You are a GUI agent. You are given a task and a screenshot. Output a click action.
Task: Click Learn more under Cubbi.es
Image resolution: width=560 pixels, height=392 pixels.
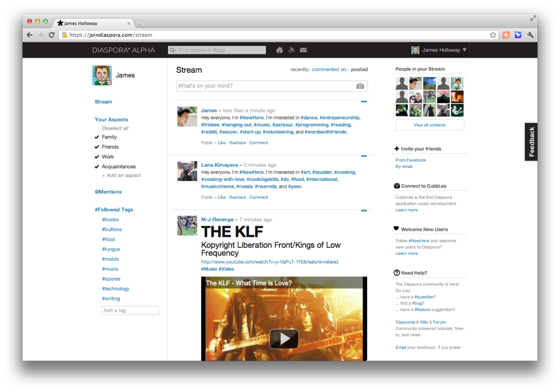tap(406, 210)
